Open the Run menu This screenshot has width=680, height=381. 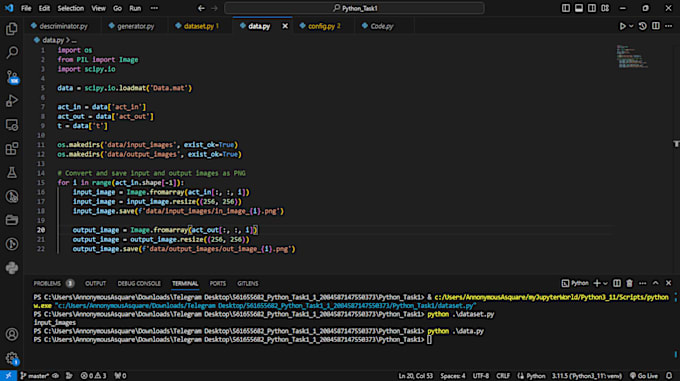[x=135, y=8]
